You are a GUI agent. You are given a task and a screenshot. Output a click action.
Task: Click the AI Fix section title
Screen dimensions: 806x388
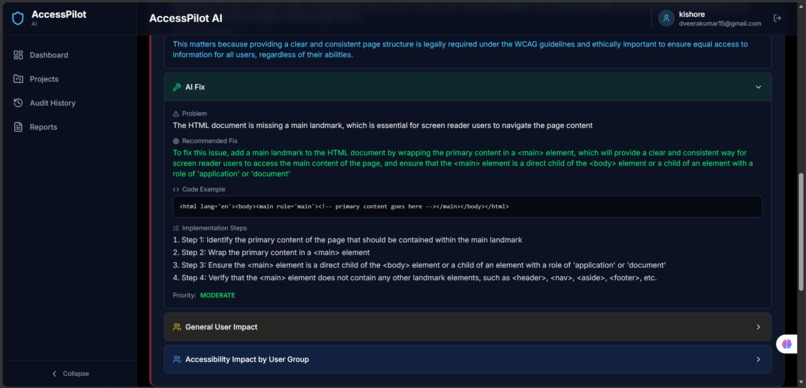195,87
